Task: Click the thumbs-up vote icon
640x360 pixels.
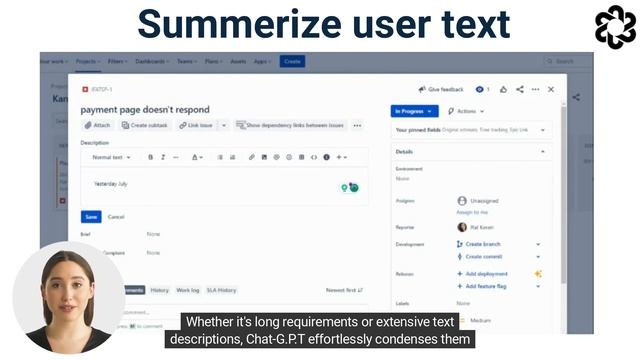Action: tap(503, 89)
